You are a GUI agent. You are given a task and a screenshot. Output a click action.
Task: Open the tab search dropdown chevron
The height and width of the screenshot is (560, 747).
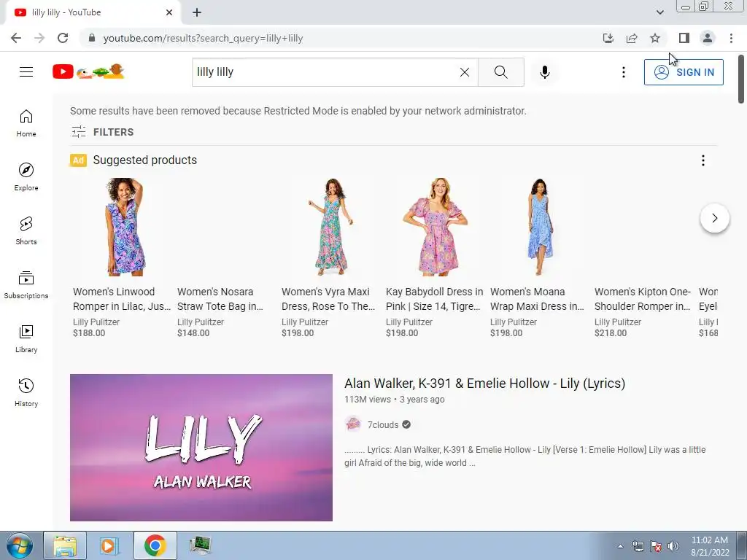coord(659,12)
